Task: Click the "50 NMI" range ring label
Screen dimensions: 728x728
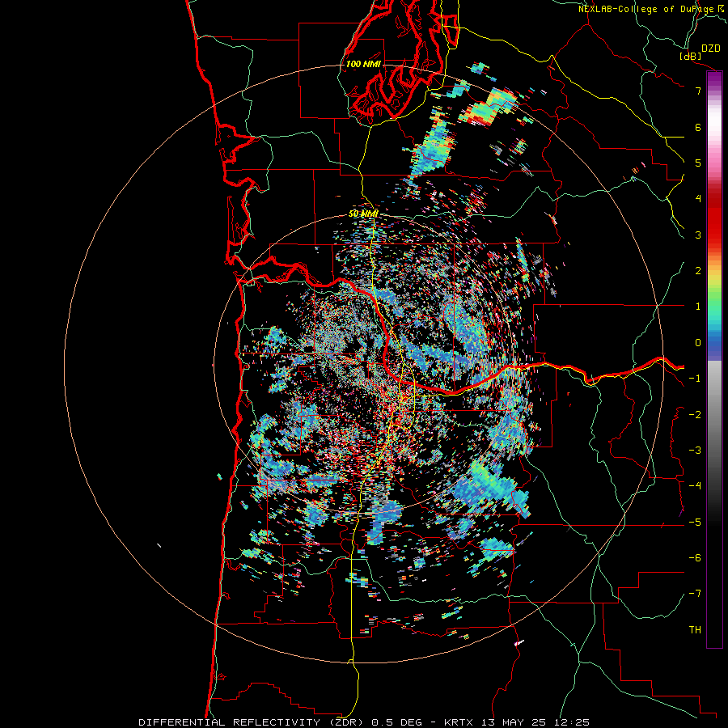Action: [x=363, y=214]
